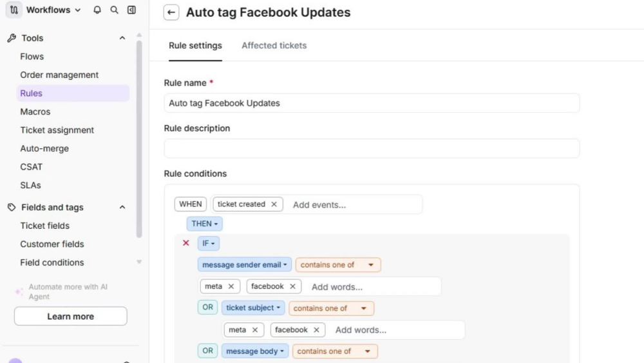
Task: Open Flows in the sidebar
Action: (32, 56)
